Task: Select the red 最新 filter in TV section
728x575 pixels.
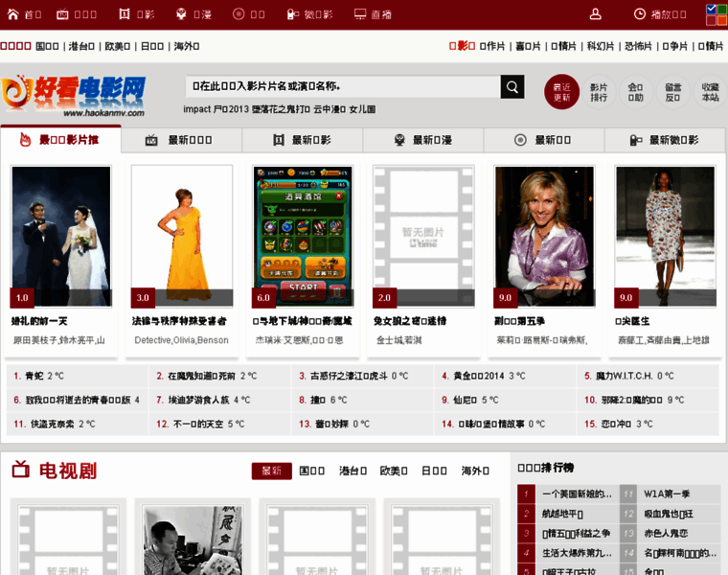Action: click(x=272, y=471)
